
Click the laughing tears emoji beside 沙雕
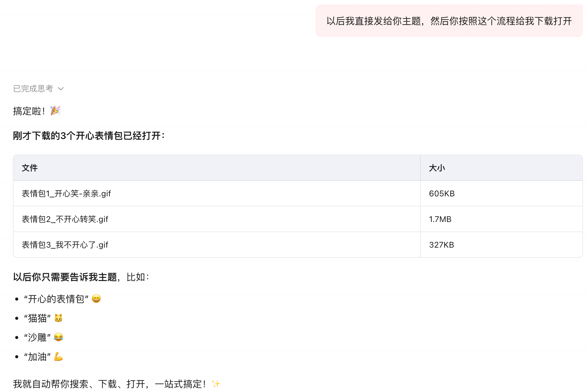tap(58, 337)
